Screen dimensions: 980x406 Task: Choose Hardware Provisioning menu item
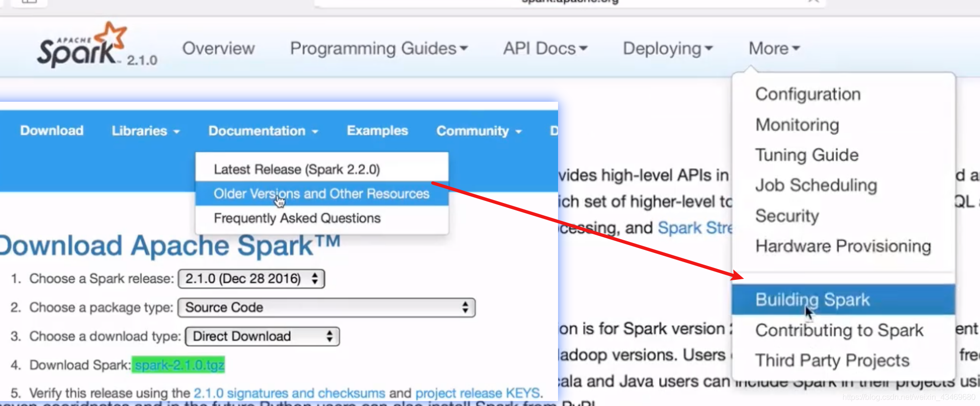point(843,246)
